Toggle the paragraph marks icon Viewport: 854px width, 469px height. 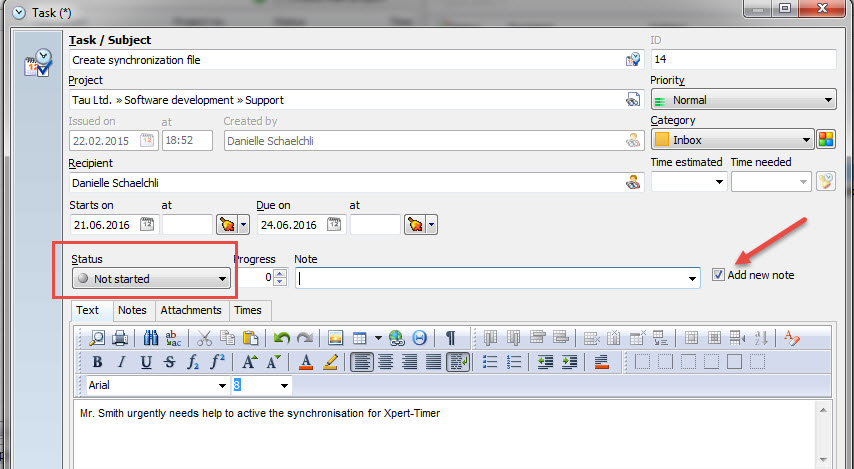point(451,338)
